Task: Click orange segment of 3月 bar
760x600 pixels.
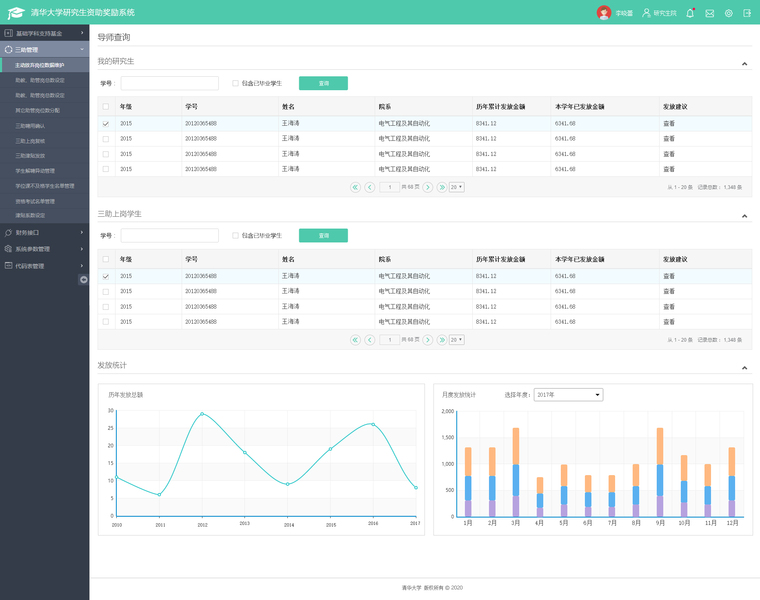Action: tap(516, 446)
